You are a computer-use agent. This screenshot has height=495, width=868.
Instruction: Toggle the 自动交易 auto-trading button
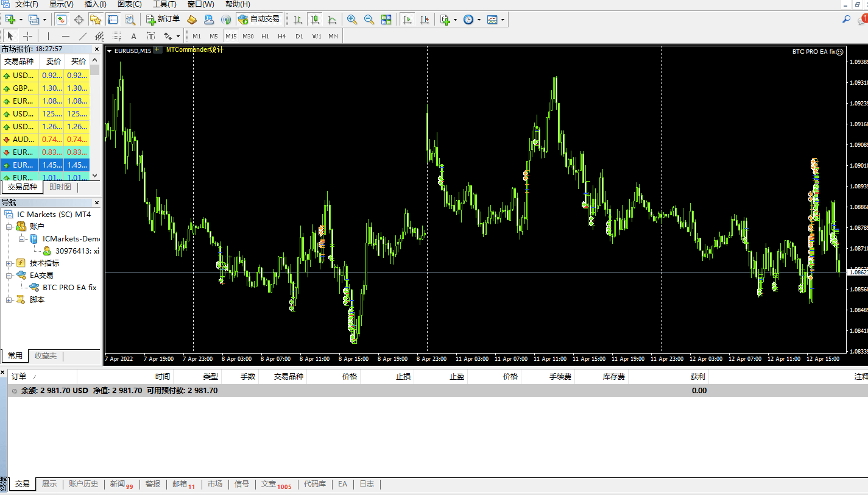(x=259, y=19)
